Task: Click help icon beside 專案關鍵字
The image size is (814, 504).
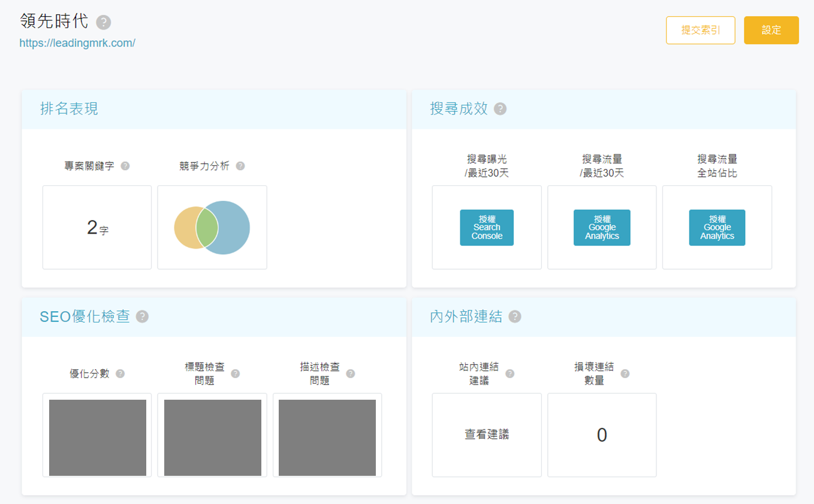Action: point(125,166)
